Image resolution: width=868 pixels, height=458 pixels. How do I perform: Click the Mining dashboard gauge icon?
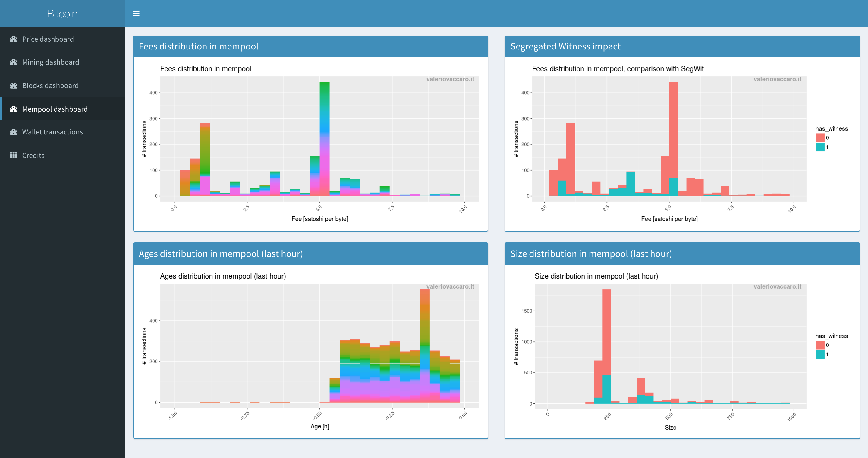pos(14,62)
